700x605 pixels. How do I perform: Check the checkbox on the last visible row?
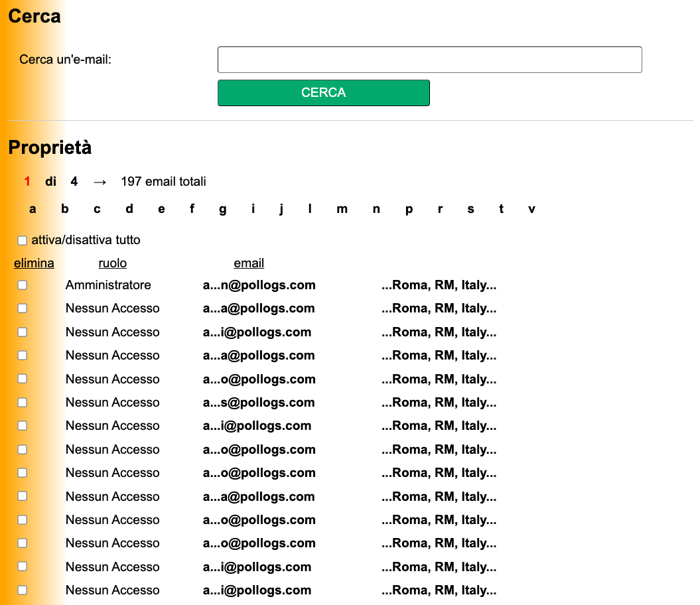22,590
